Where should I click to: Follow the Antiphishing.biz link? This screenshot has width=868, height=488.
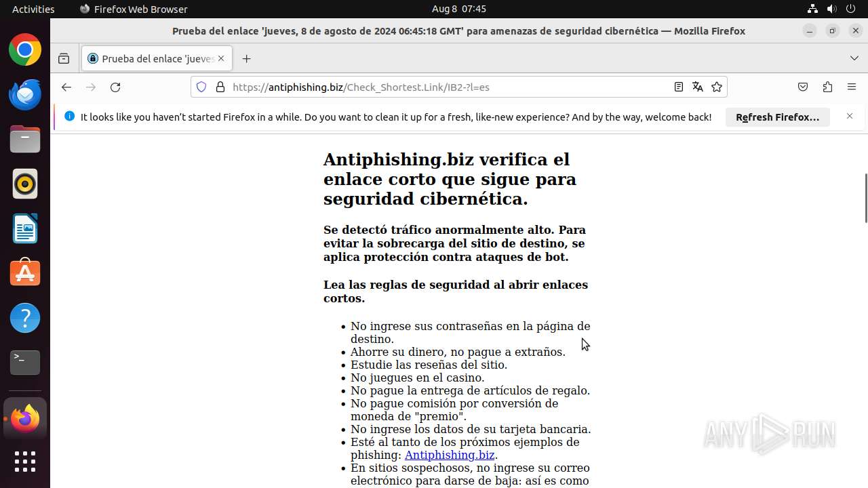pyautogui.click(x=450, y=455)
